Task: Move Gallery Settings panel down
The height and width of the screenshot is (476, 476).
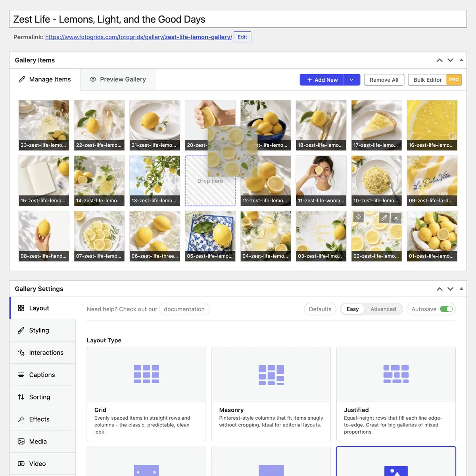Action: [450, 289]
